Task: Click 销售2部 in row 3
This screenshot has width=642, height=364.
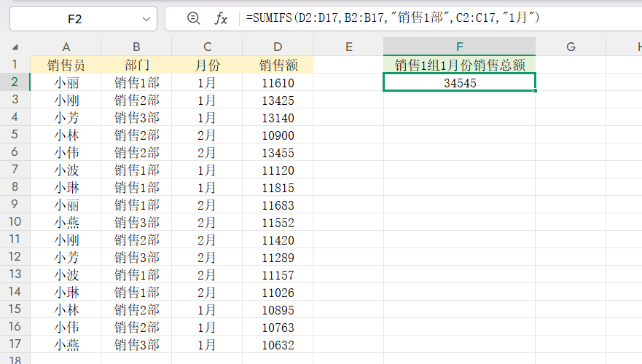Action: (x=136, y=100)
